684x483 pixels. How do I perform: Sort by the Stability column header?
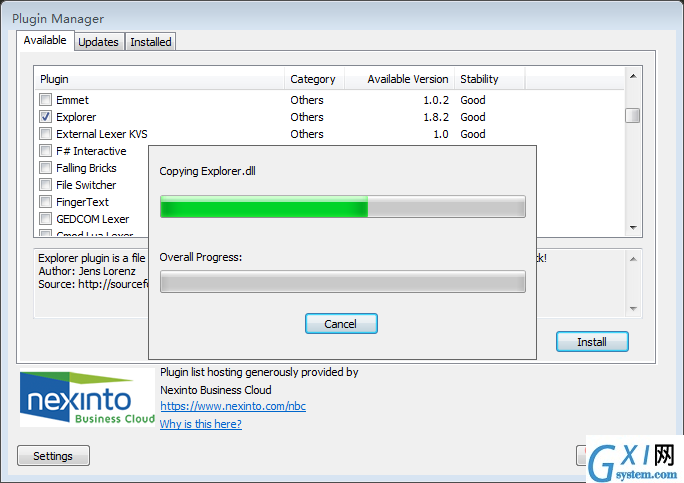point(489,79)
